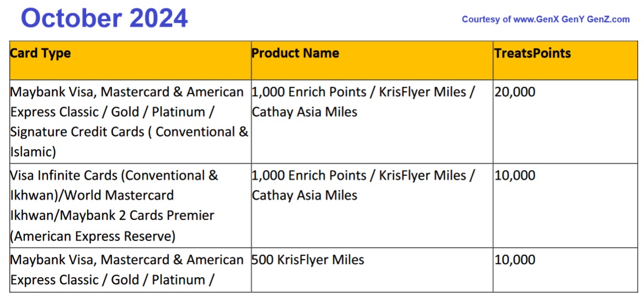Click the 20,000 TreatsPoints value
Image resolution: width=644 pixels, height=306 pixels.
[x=515, y=92]
